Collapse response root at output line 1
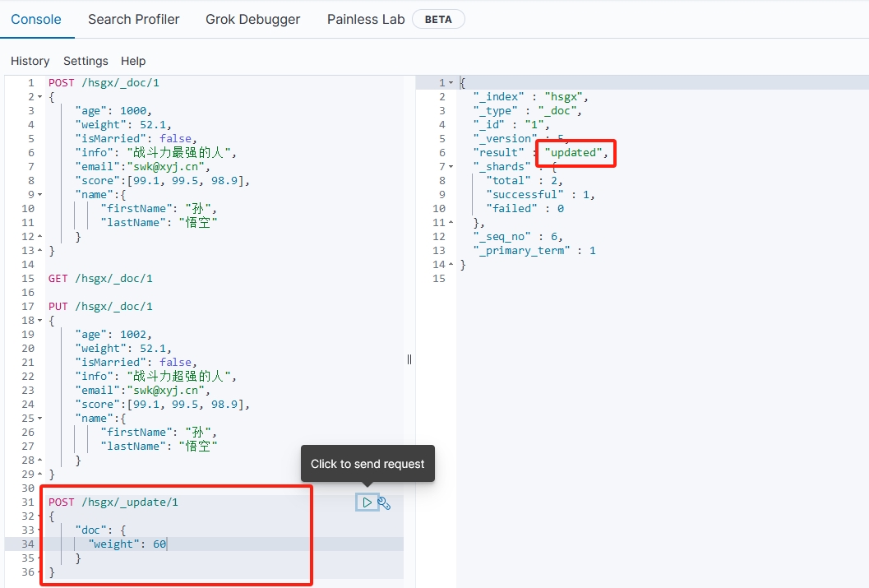The height and width of the screenshot is (588, 869). pos(451,82)
